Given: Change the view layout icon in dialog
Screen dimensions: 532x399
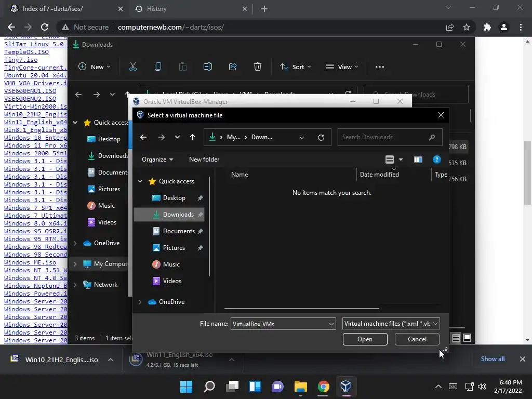Looking at the screenshot, I should click(x=390, y=159).
